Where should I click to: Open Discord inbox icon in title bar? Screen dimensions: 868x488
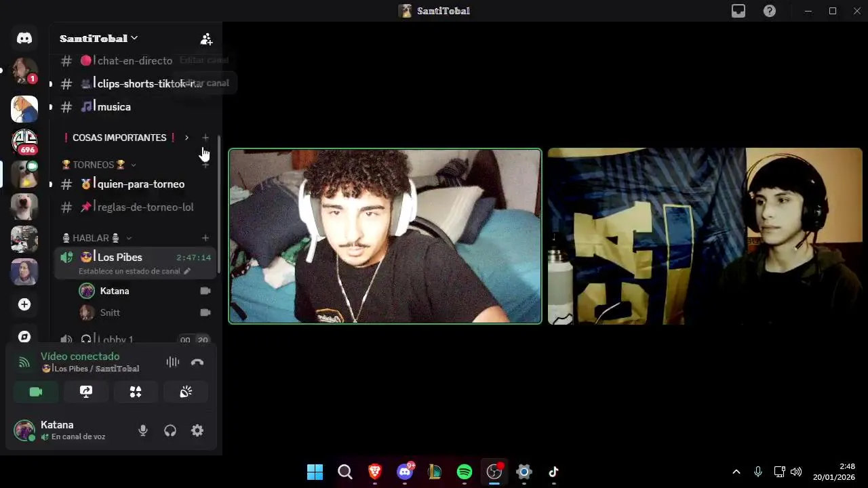(x=738, y=11)
